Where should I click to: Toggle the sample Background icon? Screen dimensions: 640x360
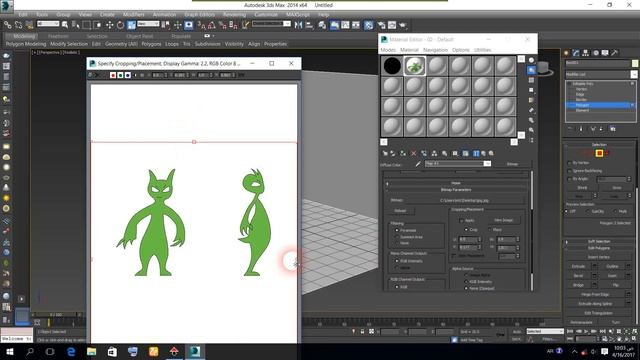pyautogui.click(x=531, y=80)
